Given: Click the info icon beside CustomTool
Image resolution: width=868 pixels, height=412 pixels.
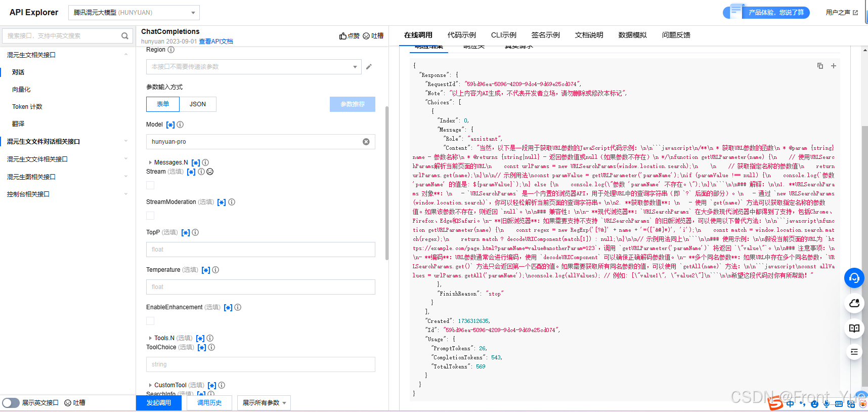Looking at the screenshot, I should [222, 385].
